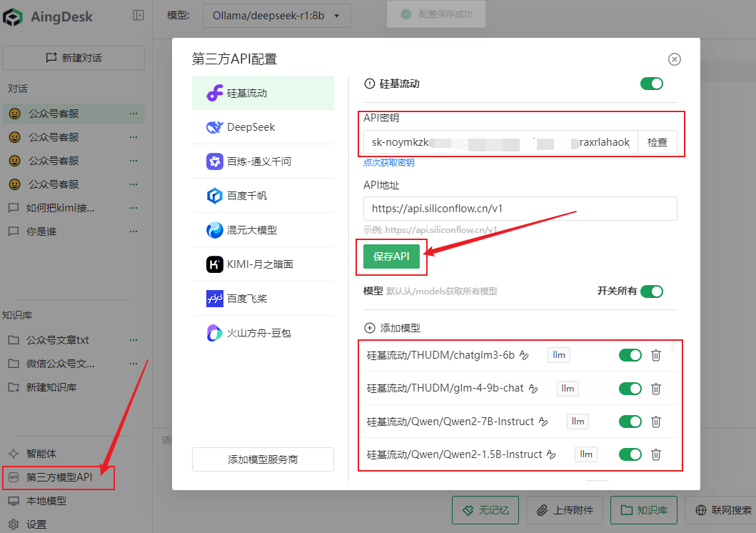
Task: Select the KIMI-月之暗面 provider
Action: click(x=263, y=264)
